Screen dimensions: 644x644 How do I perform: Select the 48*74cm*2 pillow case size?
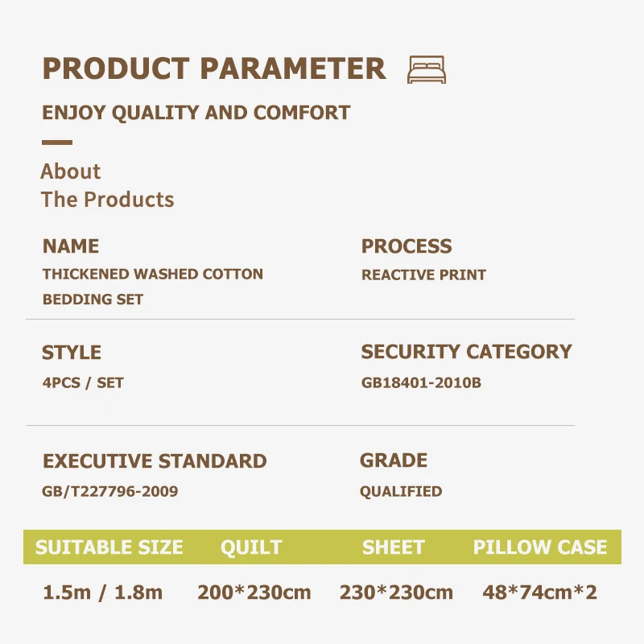[x=540, y=593]
